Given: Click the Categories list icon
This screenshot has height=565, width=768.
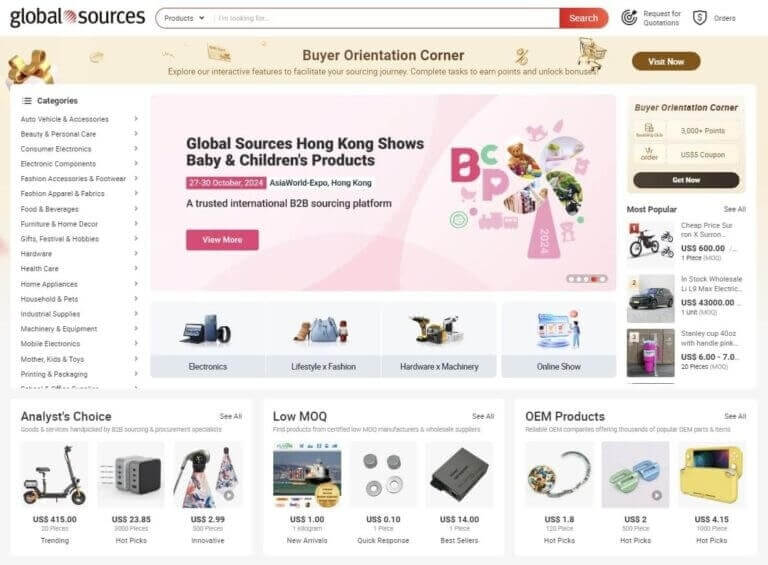Looking at the screenshot, I should (x=26, y=100).
